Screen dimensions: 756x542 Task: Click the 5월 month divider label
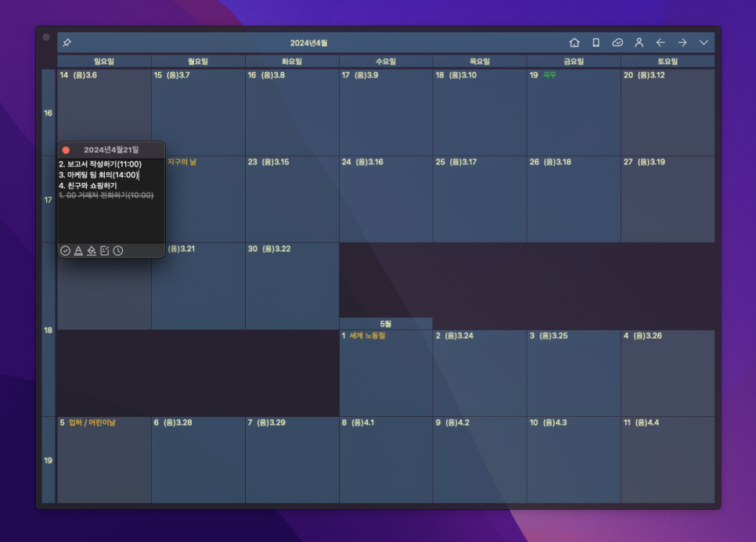[386, 324]
